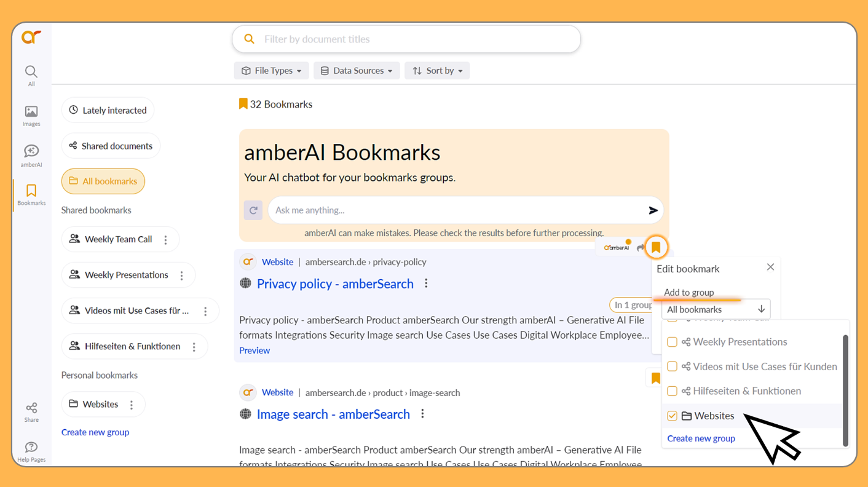Click the magnifier icon in the filter bar

point(249,39)
